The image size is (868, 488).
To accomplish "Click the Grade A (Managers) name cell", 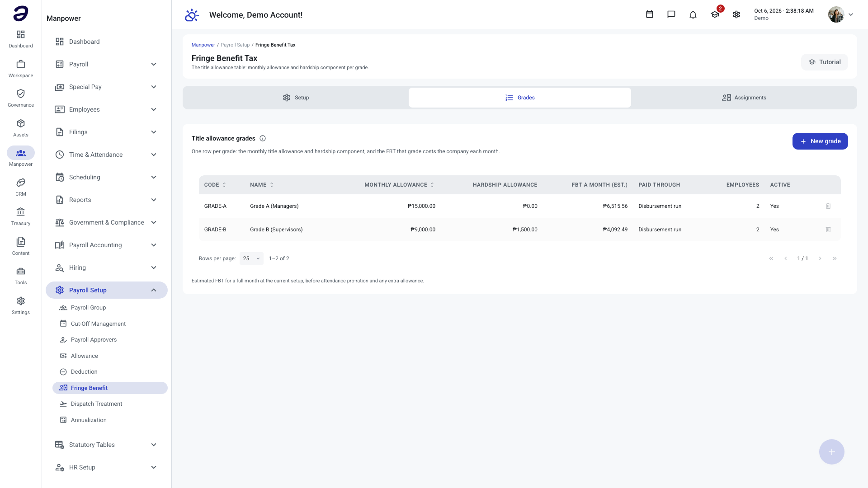I will coord(274,206).
